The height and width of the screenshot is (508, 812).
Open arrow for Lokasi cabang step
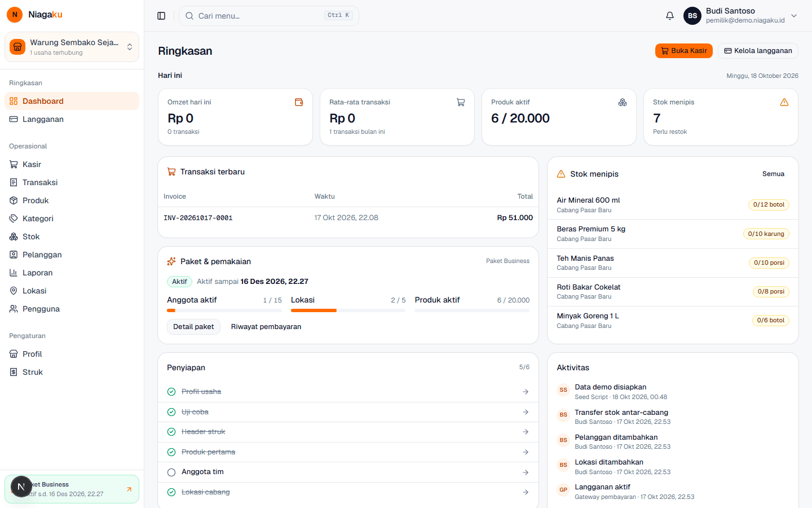(526, 492)
